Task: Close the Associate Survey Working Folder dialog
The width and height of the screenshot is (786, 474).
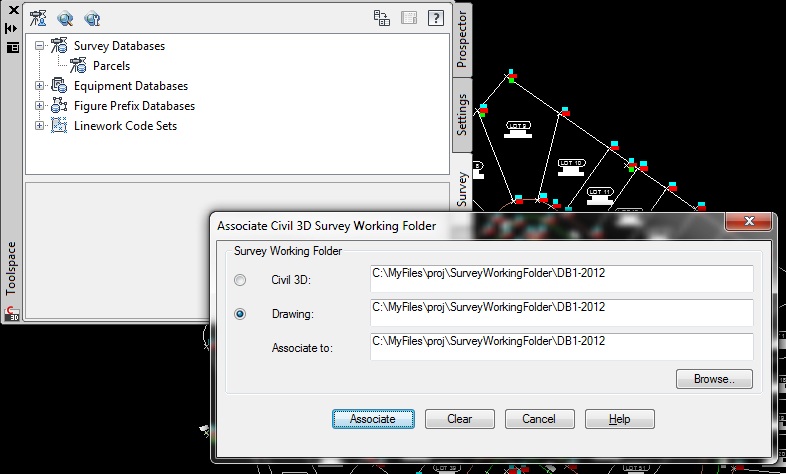Action: [x=749, y=221]
